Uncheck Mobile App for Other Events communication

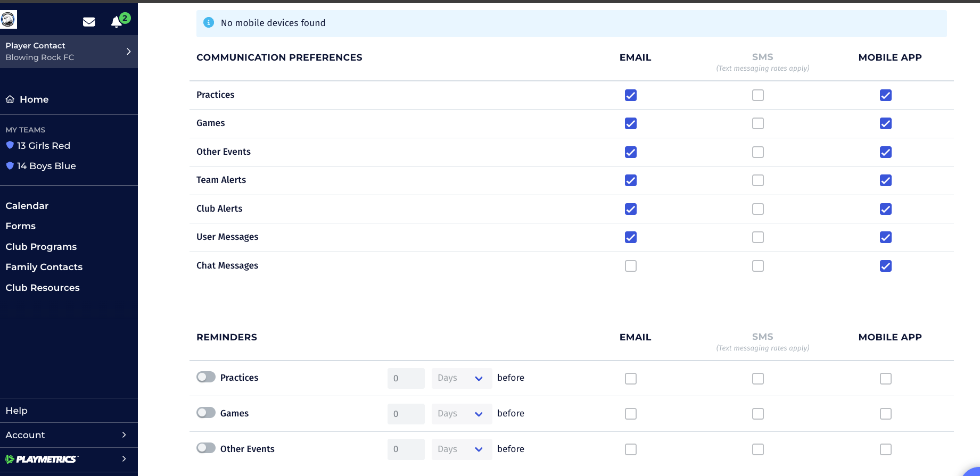click(x=886, y=152)
